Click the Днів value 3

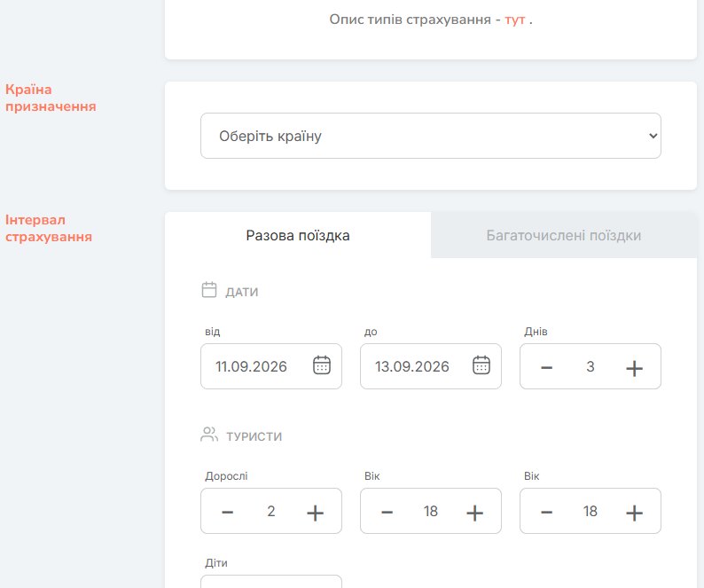coord(590,366)
